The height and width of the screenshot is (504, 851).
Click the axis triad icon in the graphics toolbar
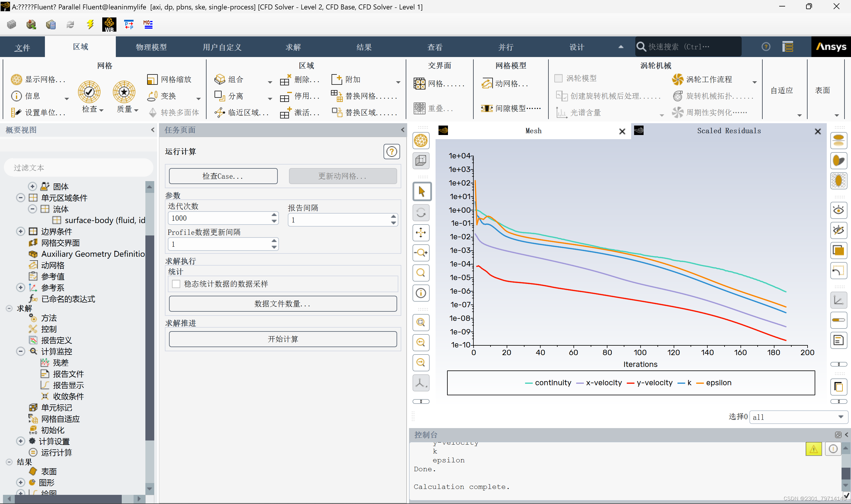(421, 383)
